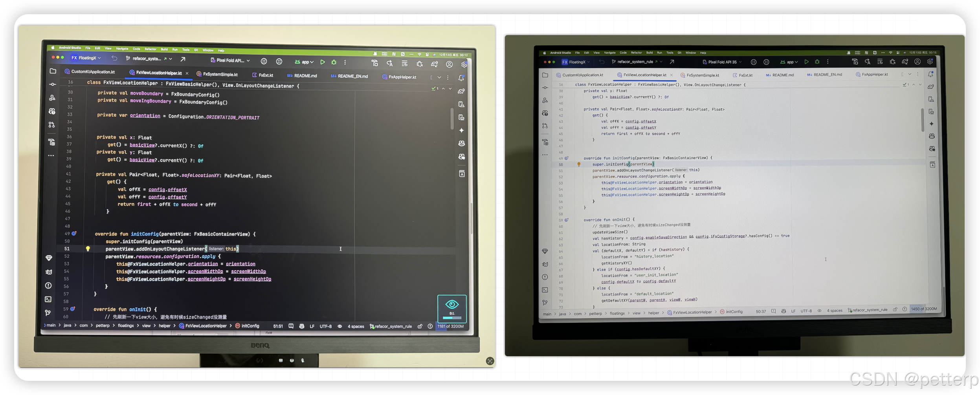Open refacor_system_rule branch dropdown in light toolbar
This screenshot has height=395, width=980.
[x=637, y=62]
